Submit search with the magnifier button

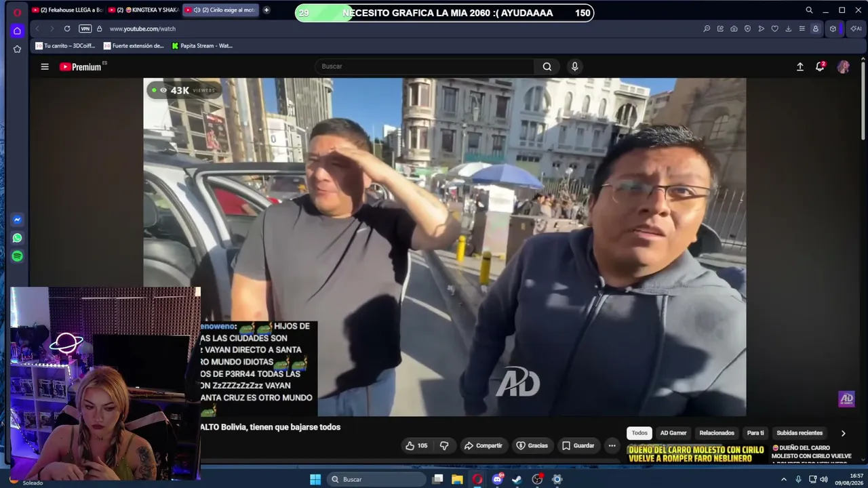[547, 66]
